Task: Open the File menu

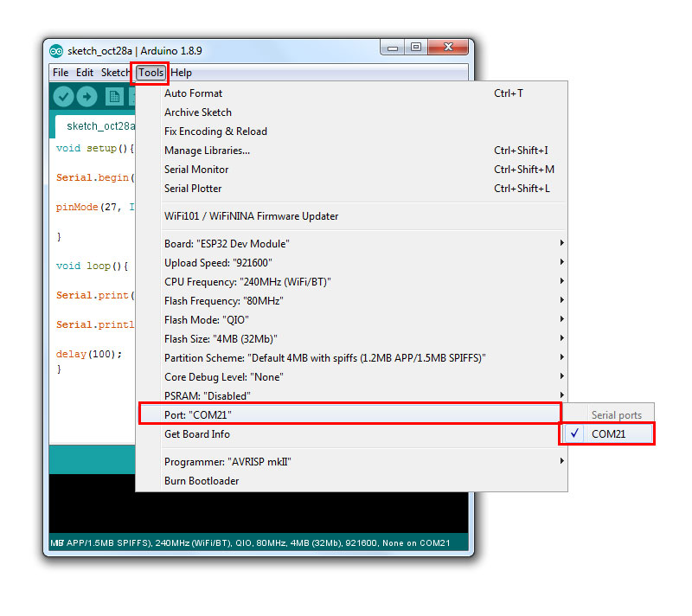Action: click(x=61, y=73)
